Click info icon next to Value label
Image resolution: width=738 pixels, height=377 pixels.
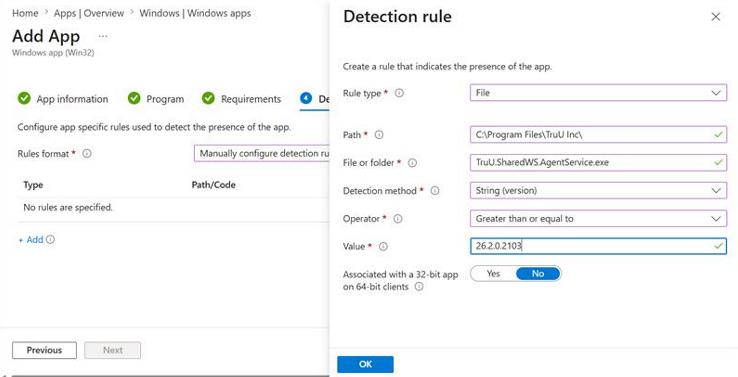pos(383,247)
